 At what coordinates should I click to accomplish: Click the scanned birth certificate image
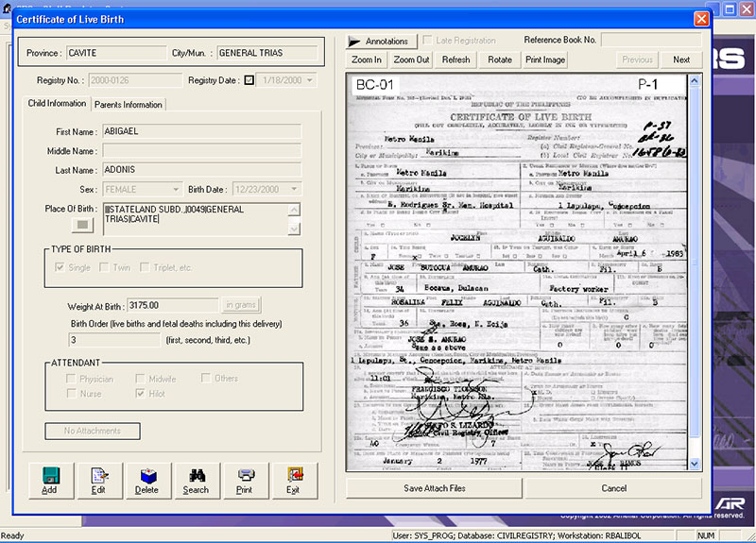(x=517, y=272)
